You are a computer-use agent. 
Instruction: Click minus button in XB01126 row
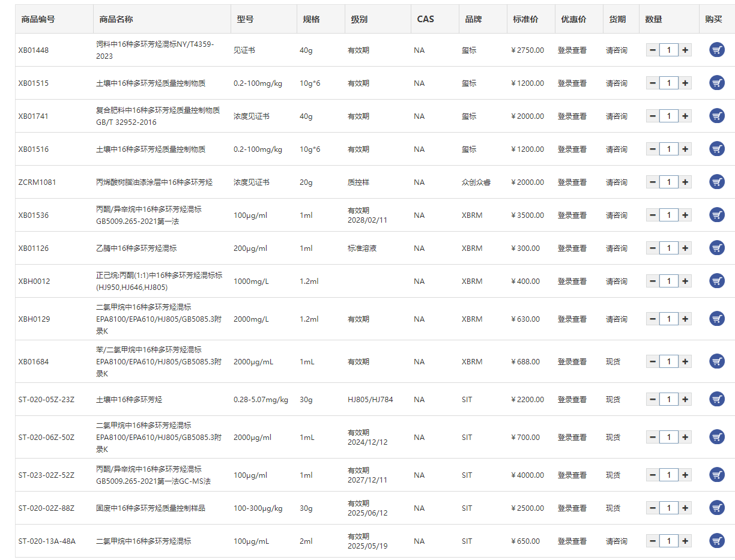click(653, 248)
